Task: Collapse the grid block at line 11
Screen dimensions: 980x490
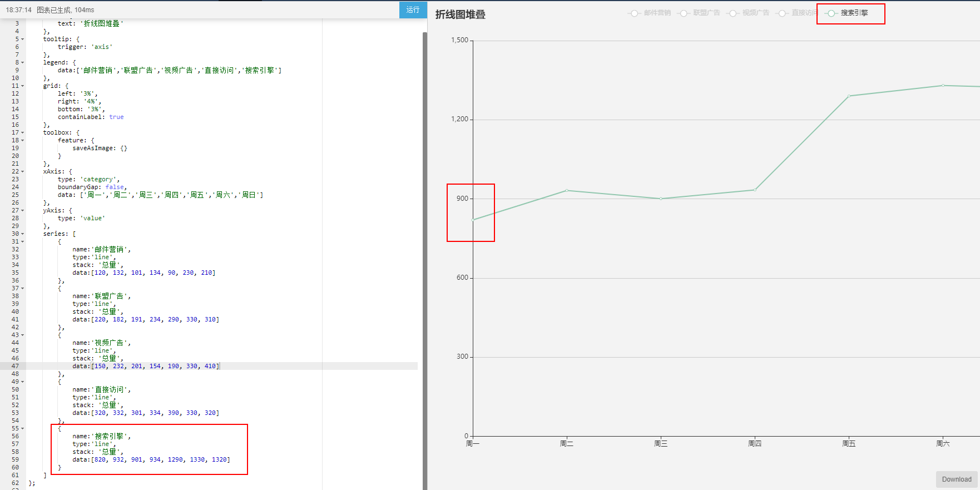Action: point(23,86)
